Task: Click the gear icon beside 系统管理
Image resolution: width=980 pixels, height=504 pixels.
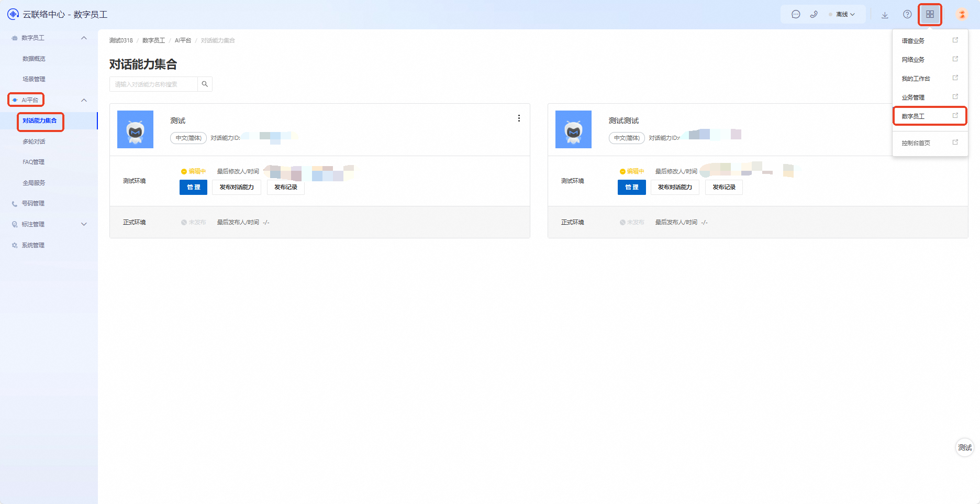Action: (x=15, y=245)
